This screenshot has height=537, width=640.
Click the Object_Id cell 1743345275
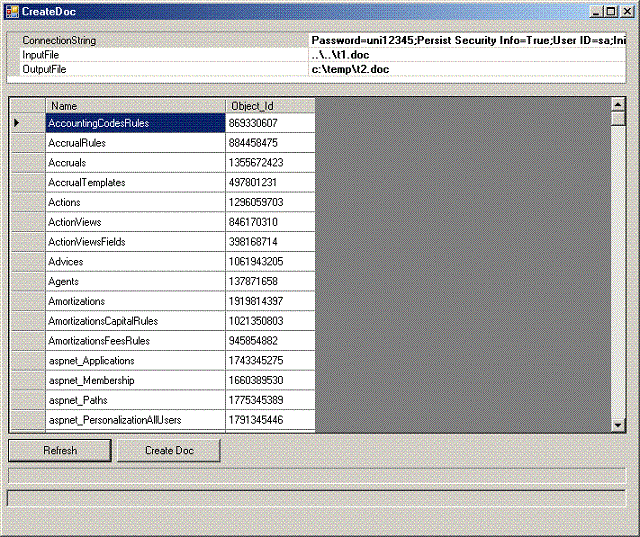pyautogui.click(x=270, y=360)
